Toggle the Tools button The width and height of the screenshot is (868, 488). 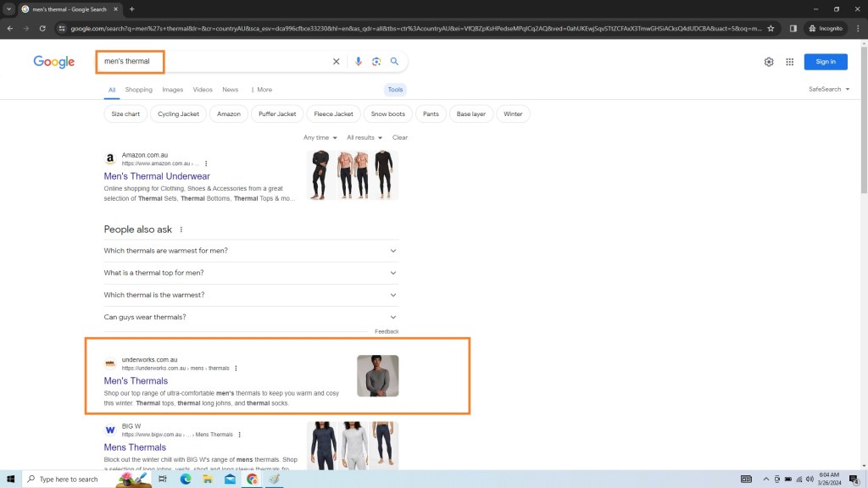tap(395, 90)
